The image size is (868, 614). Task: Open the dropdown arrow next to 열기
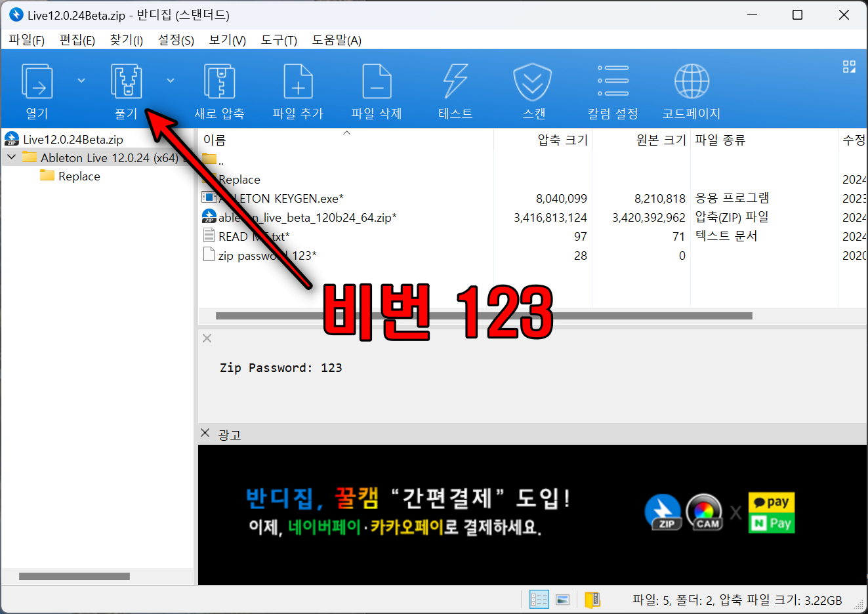pyautogui.click(x=81, y=81)
